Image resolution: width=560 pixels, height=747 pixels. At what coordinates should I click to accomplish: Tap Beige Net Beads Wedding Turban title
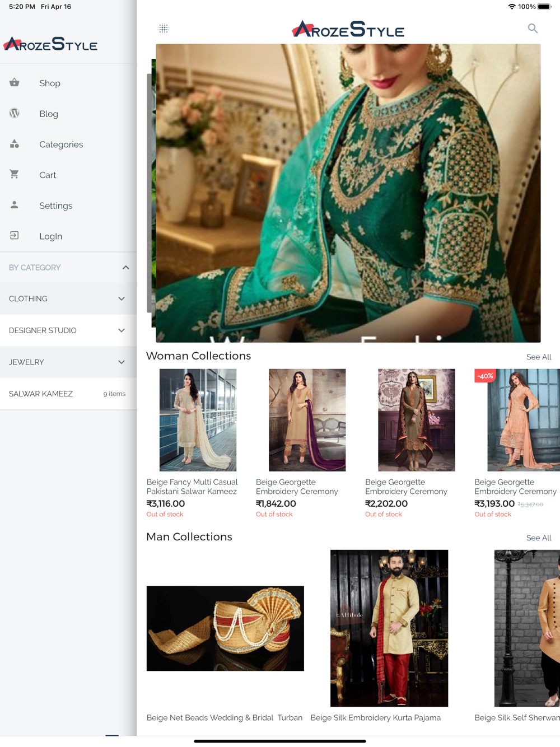(225, 717)
